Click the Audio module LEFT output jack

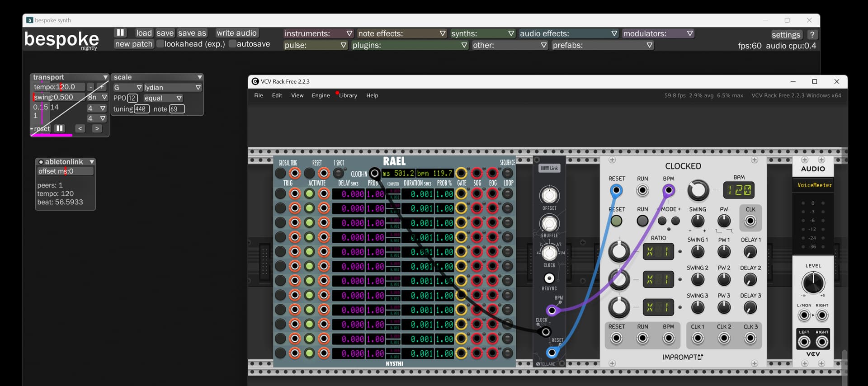click(x=804, y=342)
